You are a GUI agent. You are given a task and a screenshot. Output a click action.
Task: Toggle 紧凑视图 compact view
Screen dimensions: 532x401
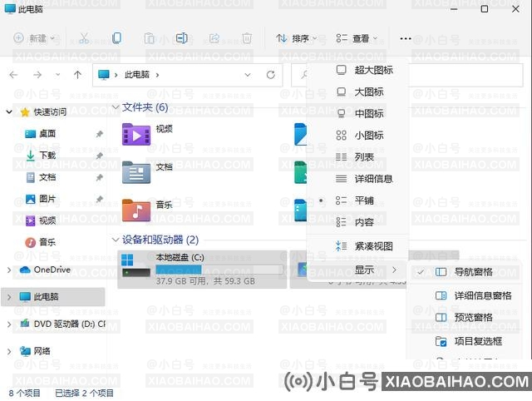[x=357, y=245]
